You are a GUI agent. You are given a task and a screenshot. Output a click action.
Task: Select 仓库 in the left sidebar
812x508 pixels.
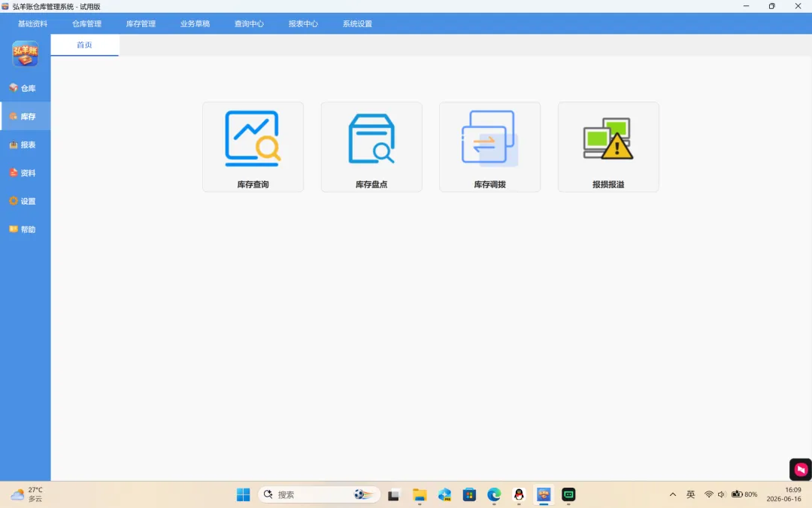click(x=25, y=88)
